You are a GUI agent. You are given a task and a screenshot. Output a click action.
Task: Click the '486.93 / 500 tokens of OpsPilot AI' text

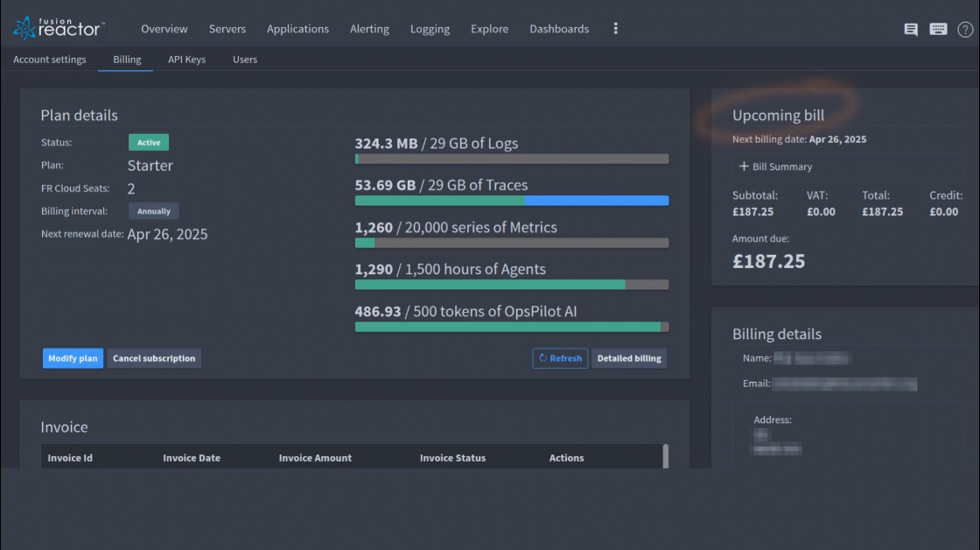465,311
